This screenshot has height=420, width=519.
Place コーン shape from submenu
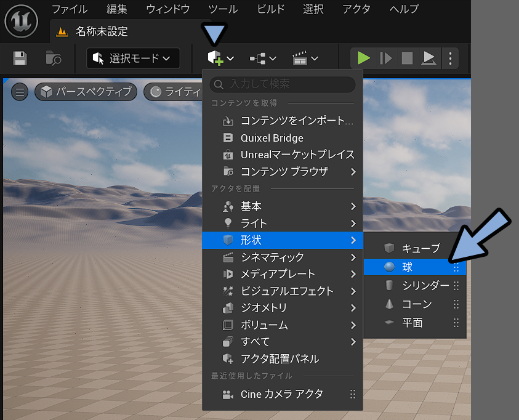pyautogui.click(x=415, y=304)
